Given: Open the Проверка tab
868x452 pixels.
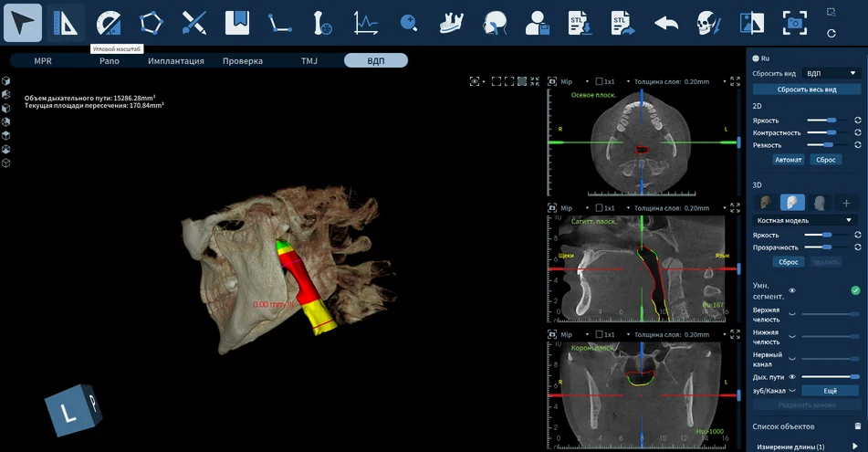Looking at the screenshot, I should coord(243,61).
